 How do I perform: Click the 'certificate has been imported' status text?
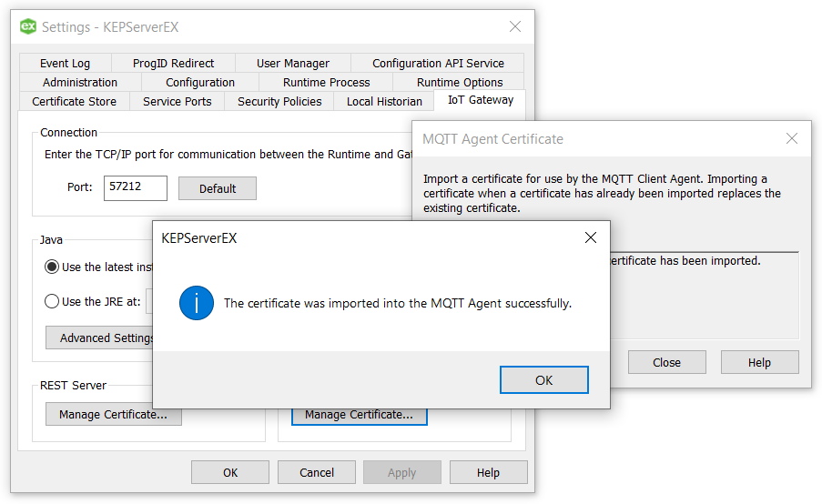(x=685, y=260)
